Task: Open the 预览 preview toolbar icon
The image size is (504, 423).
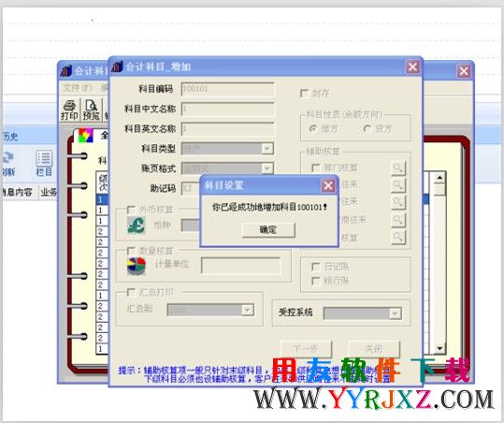Action: coord(92,110)
